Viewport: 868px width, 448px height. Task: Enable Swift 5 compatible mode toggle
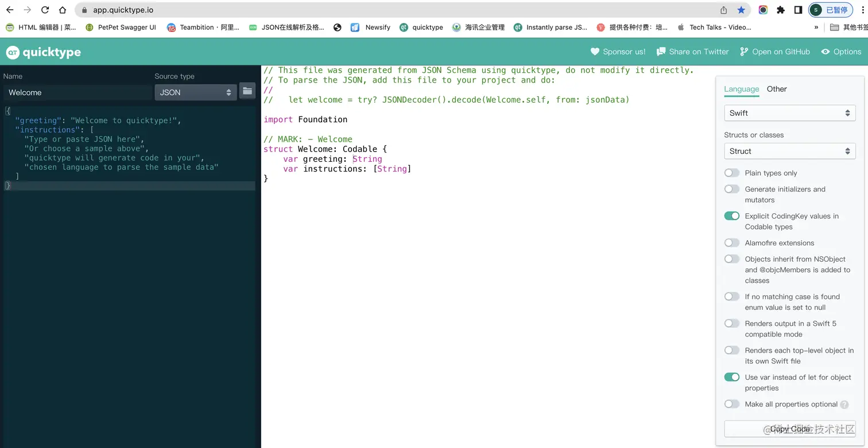[x=732, y=324]
